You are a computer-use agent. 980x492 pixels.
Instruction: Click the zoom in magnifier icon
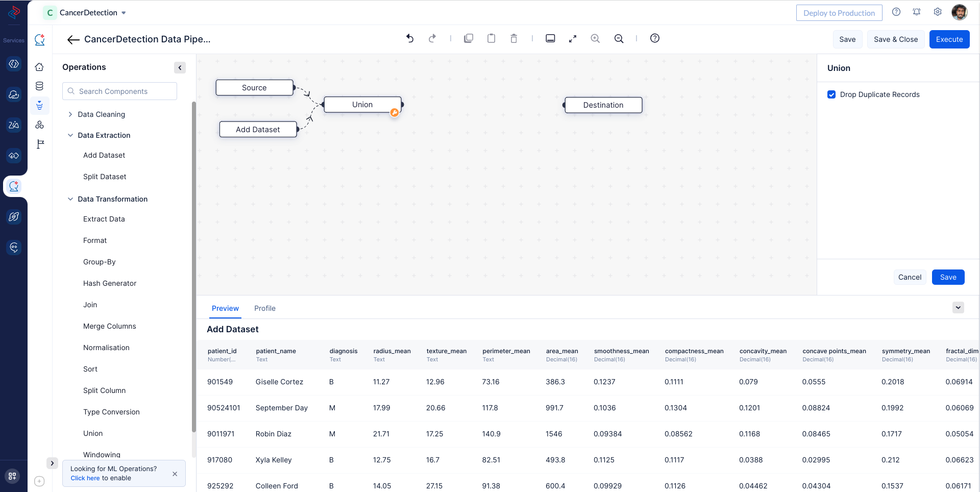click(x=595, y=38)
